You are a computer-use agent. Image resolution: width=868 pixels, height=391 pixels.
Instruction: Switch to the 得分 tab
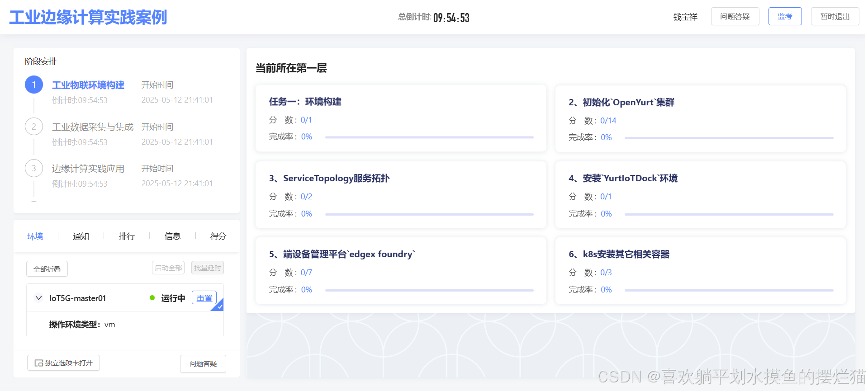pos(218,236)
